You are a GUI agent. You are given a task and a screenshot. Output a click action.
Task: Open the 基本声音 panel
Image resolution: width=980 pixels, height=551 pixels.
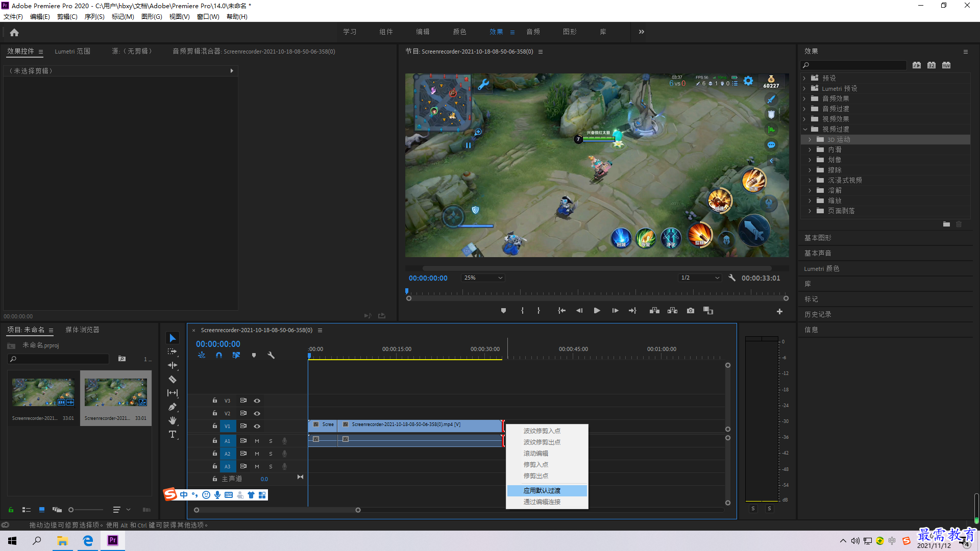[818, 254]
